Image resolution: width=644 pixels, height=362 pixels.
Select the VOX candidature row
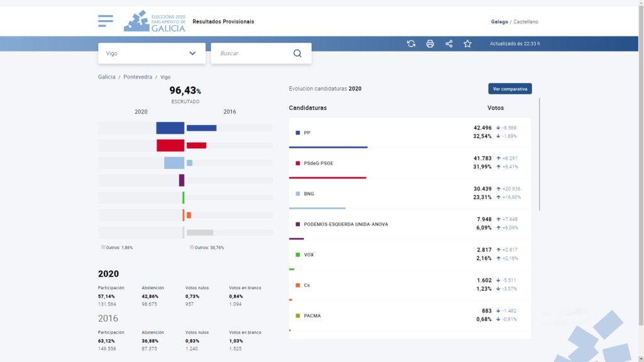pyautogui.click(x=409, y=255)
